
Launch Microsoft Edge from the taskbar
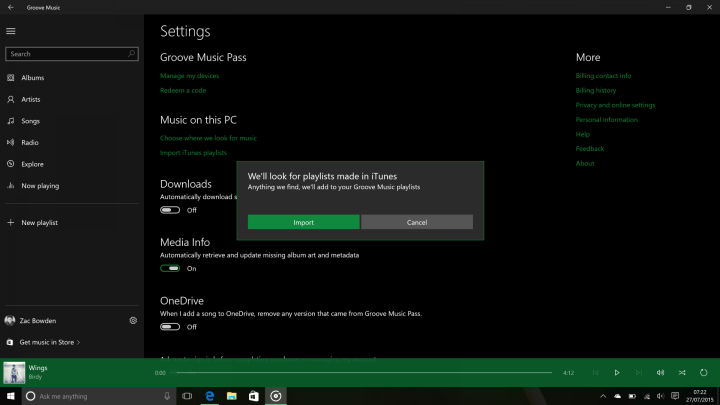209,396
